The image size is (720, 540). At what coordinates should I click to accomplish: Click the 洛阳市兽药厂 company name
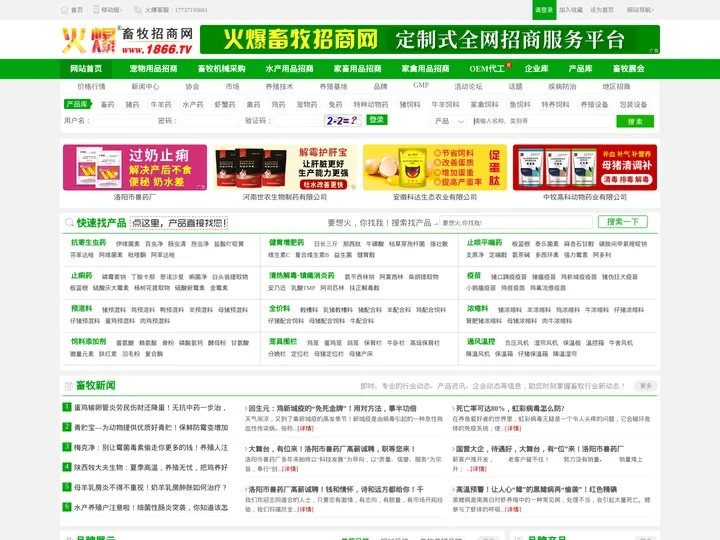pyautogui.click(x=135, y=197)
